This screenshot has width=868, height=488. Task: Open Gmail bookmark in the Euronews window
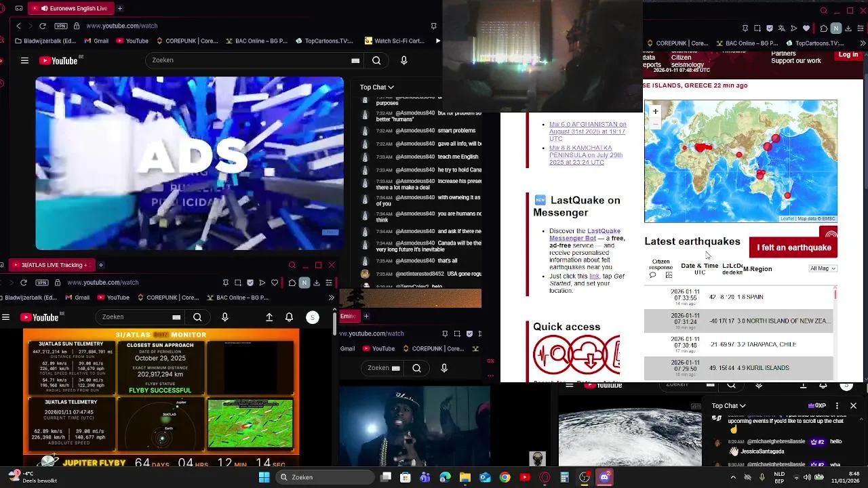pos(96,41)
